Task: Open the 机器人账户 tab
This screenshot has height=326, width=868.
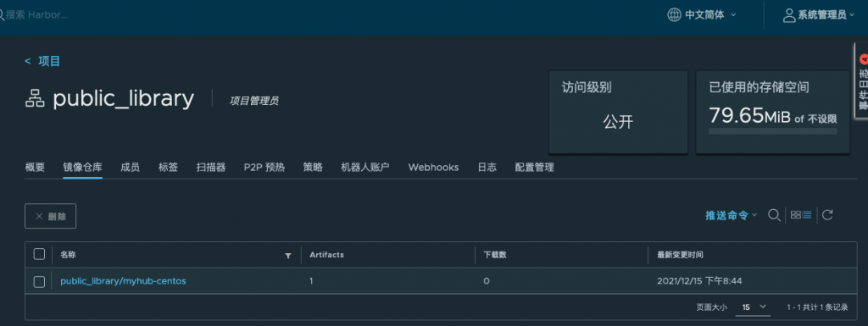Action: tap(365, 168)
